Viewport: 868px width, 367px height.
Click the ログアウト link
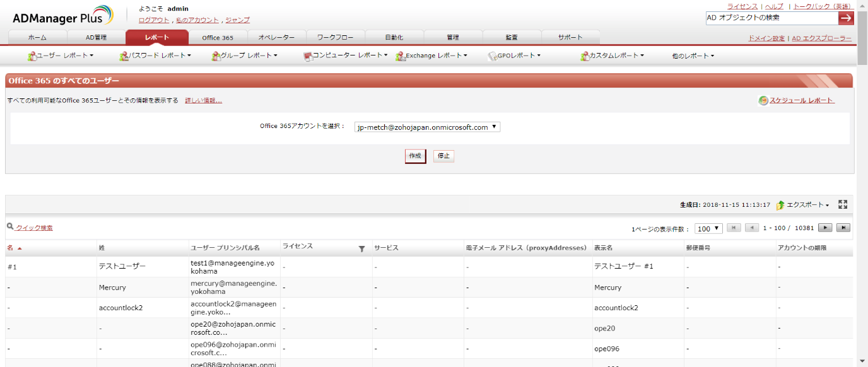tap(154, 20)
